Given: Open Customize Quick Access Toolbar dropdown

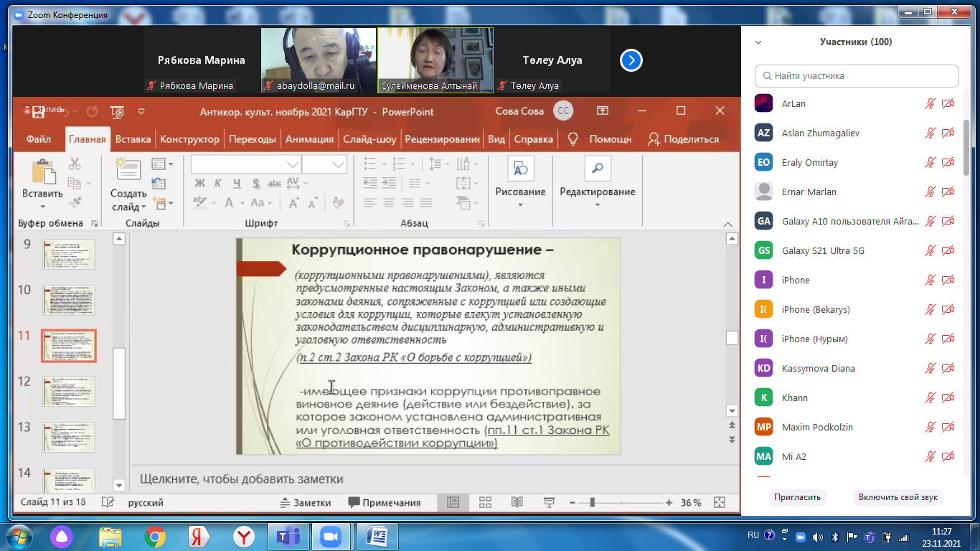Looking at the screenshot, I should coord(141,111).
